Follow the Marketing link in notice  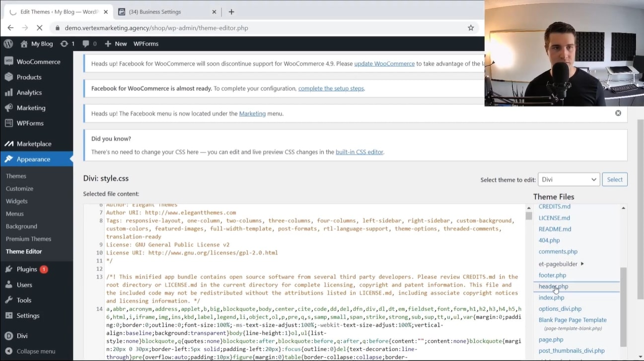252,113
